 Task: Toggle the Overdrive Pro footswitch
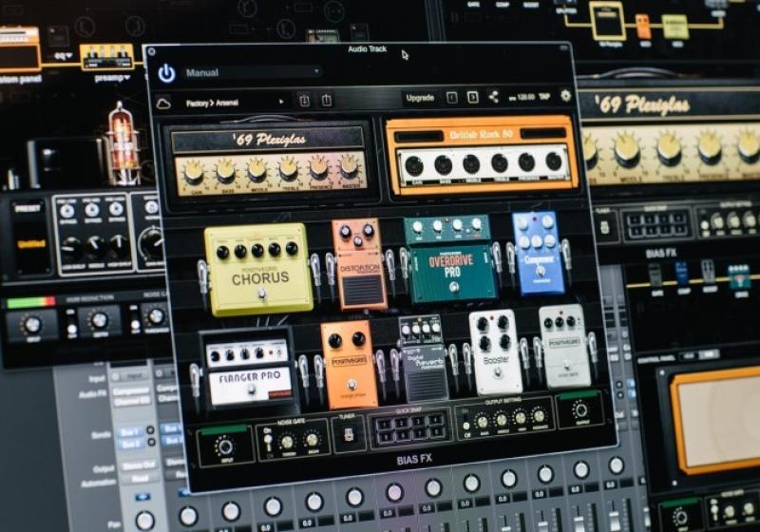tap(455, 287)
